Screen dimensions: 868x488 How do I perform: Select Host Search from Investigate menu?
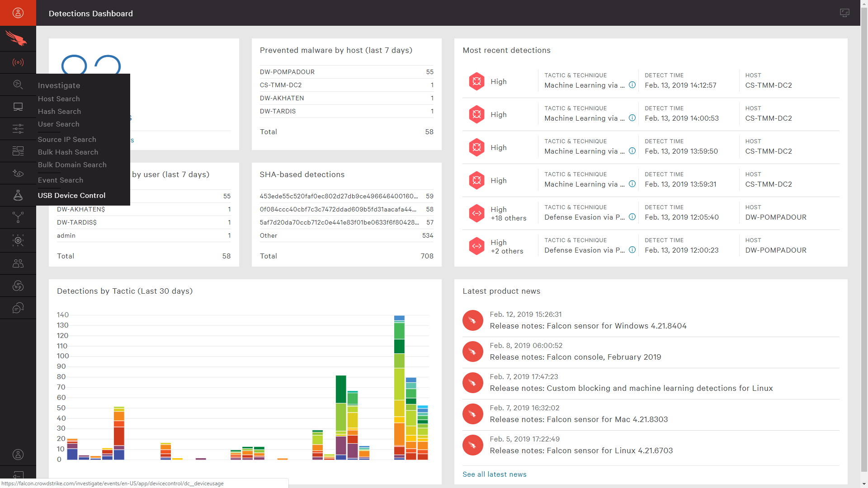coord(59,99)
